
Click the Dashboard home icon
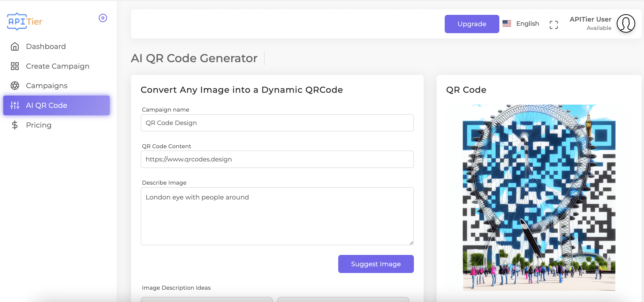point(15,47)
